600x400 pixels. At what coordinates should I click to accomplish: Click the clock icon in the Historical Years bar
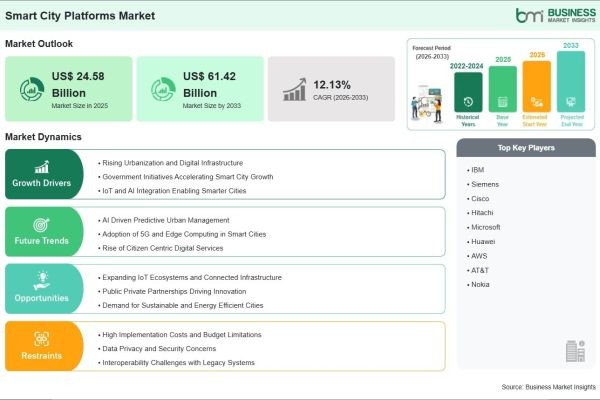point(468,102)
